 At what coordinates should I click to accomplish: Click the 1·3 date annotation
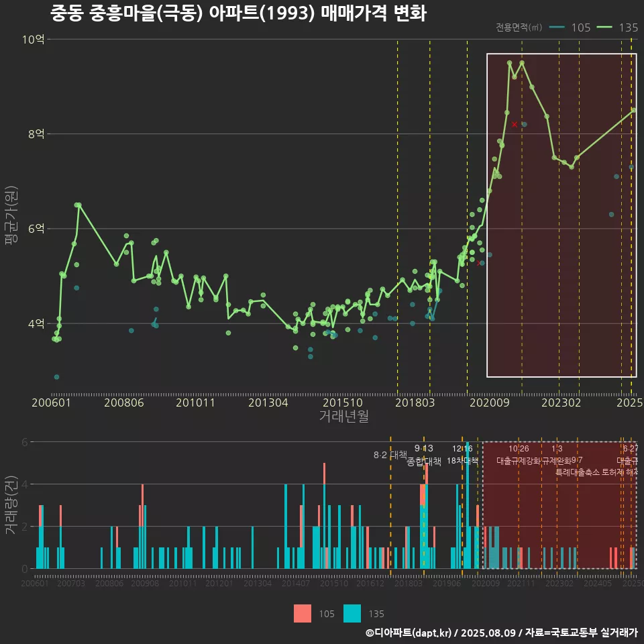pos(557,449)
